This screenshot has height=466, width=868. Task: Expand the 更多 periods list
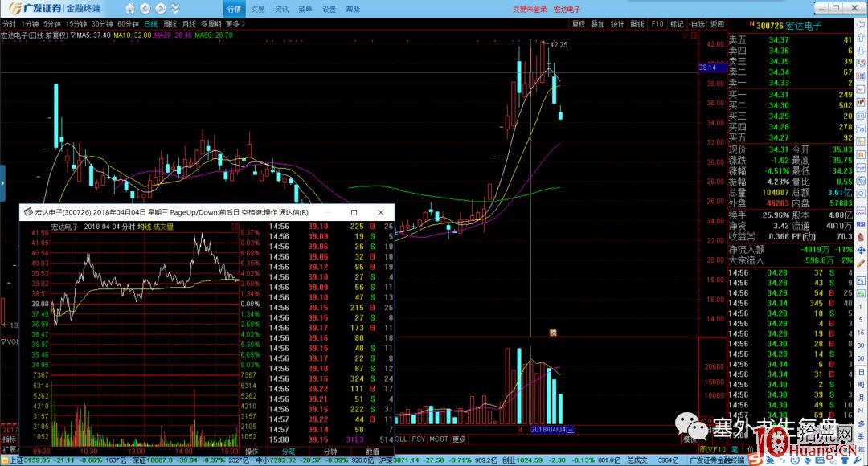(234, 24)
